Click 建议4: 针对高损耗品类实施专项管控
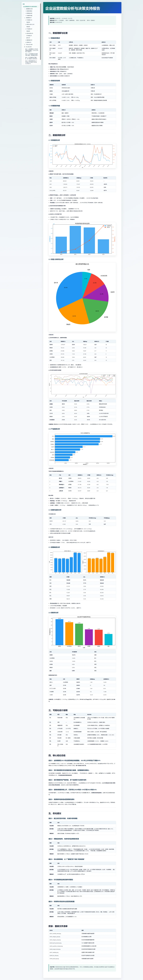143x980 pixels. (61, 880)
